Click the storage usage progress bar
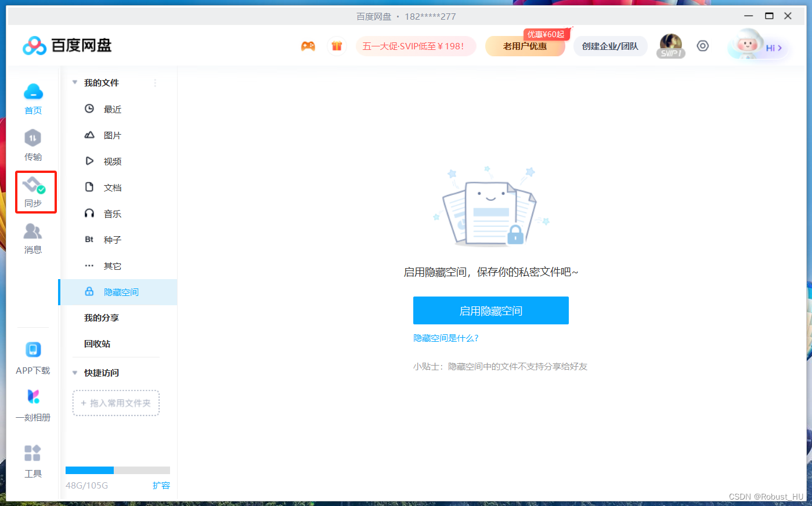812x506 pixels. 118,470
